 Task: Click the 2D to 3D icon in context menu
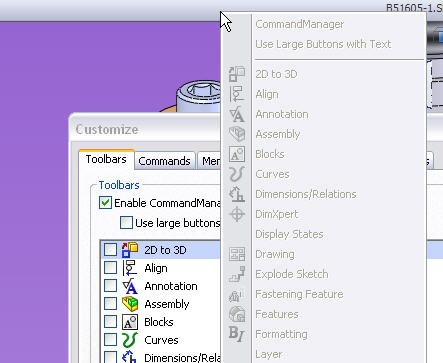tap(237, 74)
